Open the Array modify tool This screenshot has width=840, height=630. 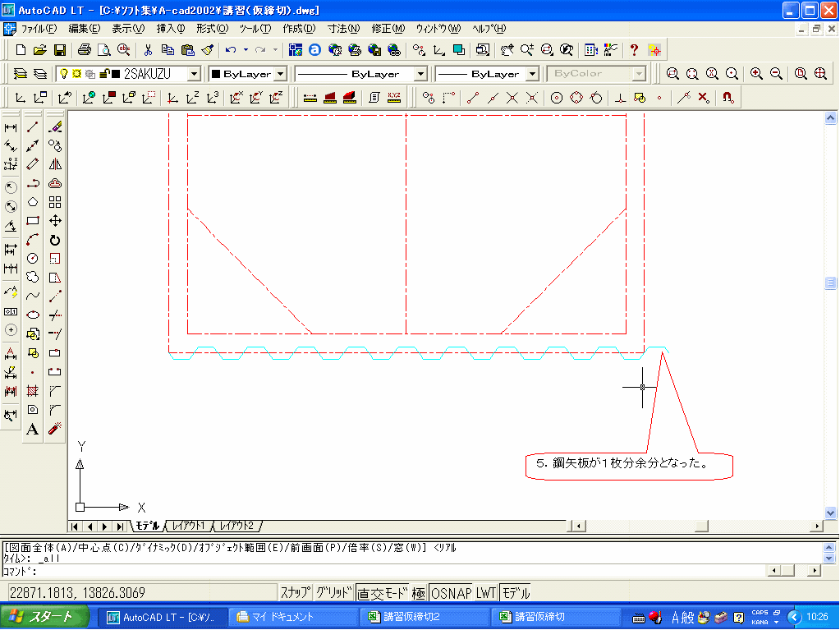pos(55,202)
